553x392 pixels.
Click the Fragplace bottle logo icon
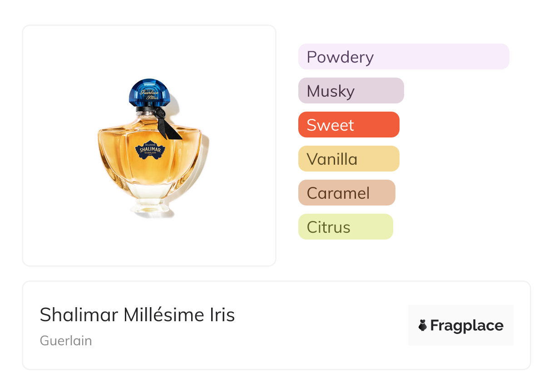[423, 325]
